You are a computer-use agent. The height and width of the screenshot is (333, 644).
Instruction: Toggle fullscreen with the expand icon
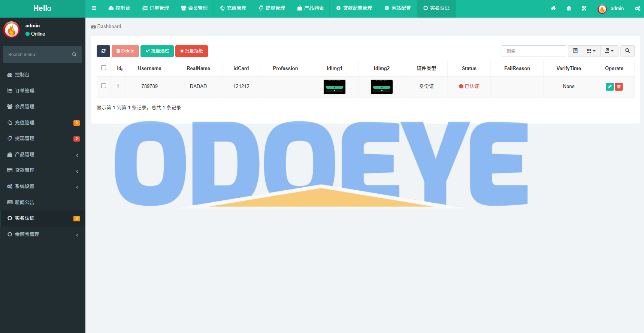[x=584, y=8]
